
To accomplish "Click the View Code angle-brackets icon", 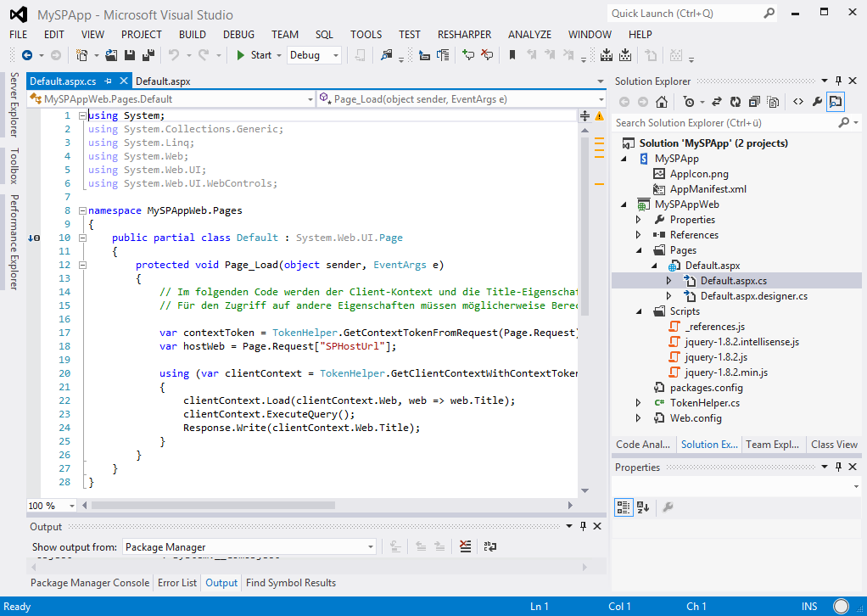I will coord(798,102).
